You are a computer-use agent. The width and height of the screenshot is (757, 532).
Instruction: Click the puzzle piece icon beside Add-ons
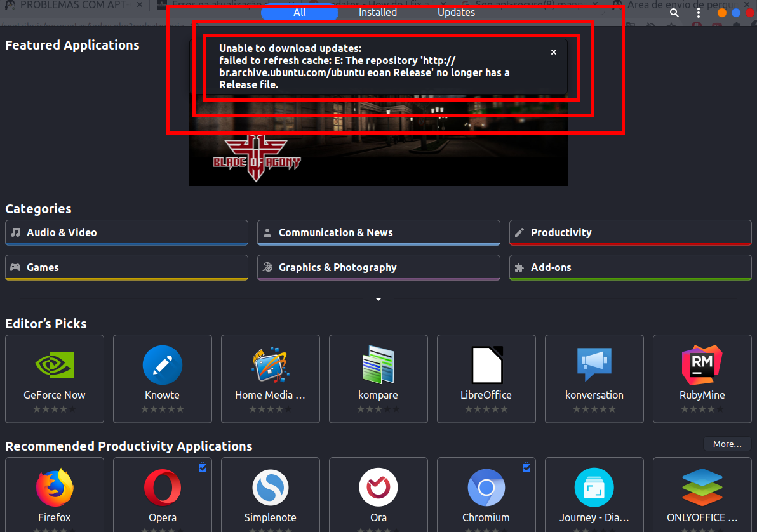[519, 267]
